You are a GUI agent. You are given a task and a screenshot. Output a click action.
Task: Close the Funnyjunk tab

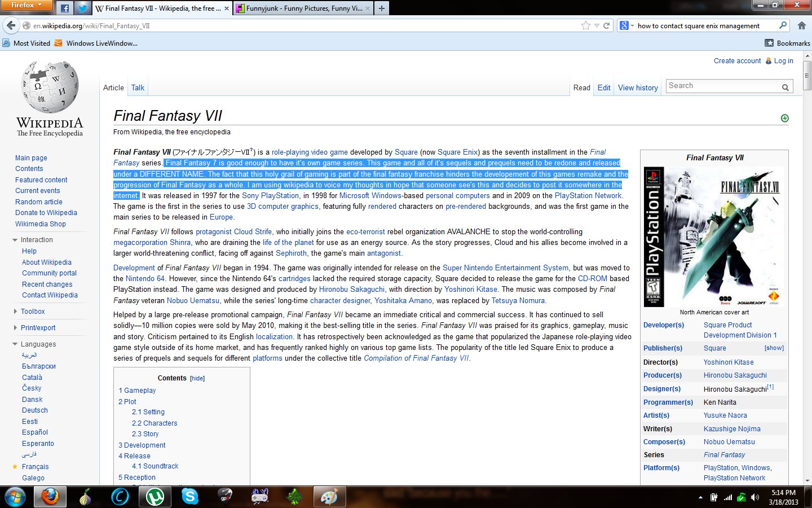[368, 8]
